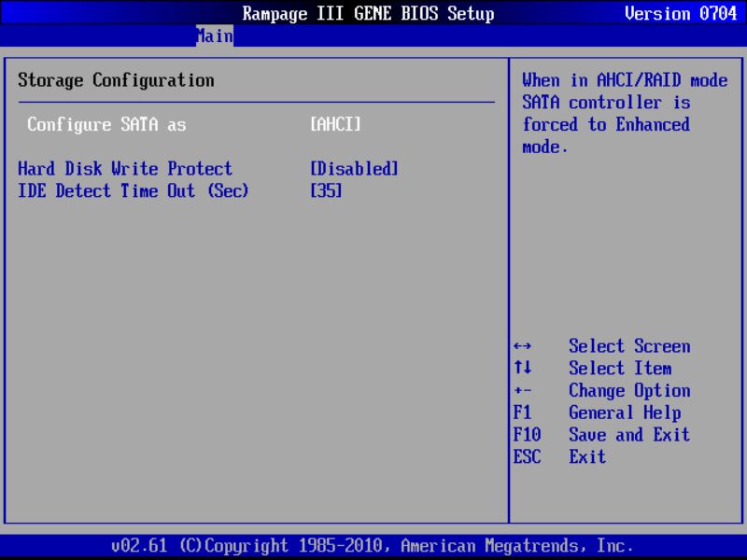747x560 pixels.
Task: Select IDE Detect Time Out (Sec) option
Action: click(133, 191)
